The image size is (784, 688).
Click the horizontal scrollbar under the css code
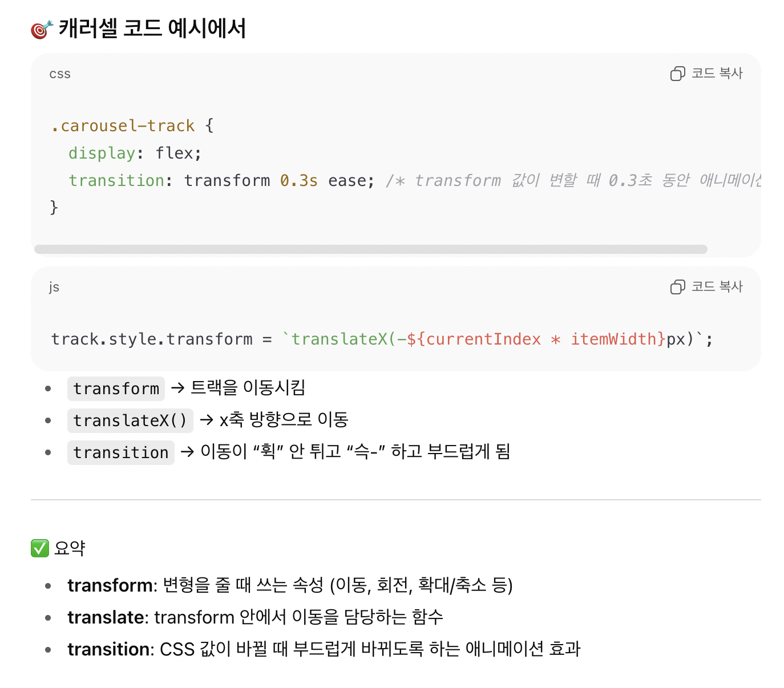(371, 249)
